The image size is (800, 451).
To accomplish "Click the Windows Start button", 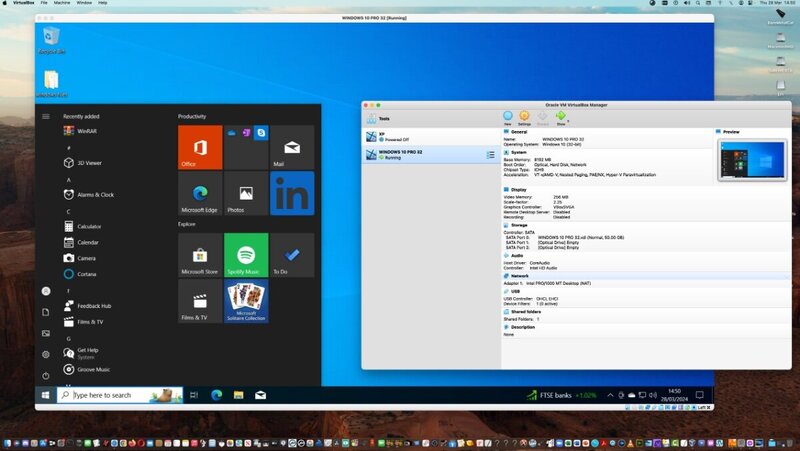I will click(x=45, y=395).
